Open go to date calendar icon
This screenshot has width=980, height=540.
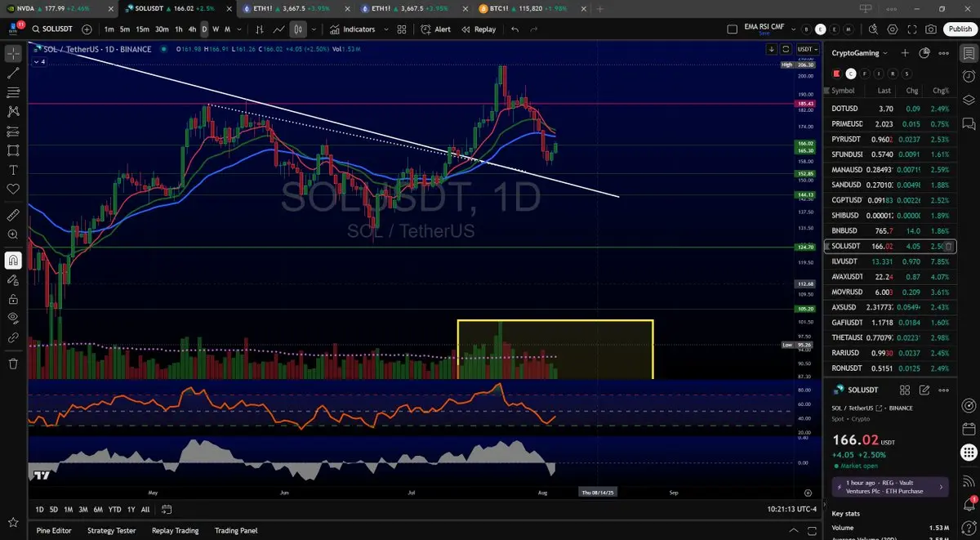(166, 509)
